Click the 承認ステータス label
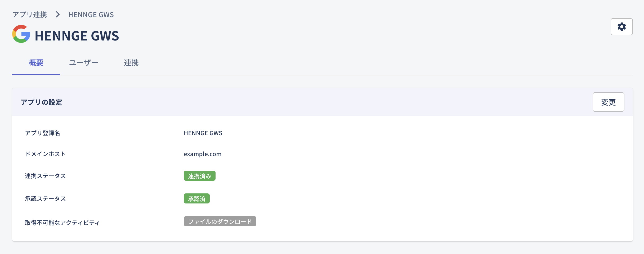 point(45,199)
